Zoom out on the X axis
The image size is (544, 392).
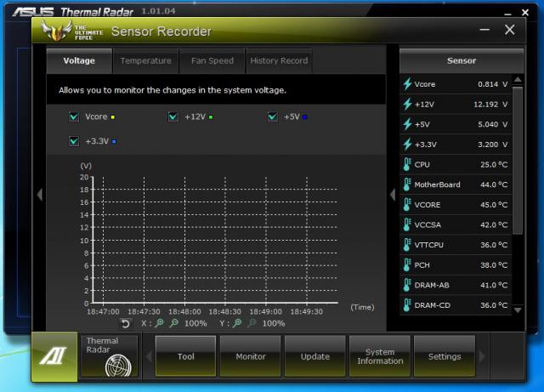[173, 323]
